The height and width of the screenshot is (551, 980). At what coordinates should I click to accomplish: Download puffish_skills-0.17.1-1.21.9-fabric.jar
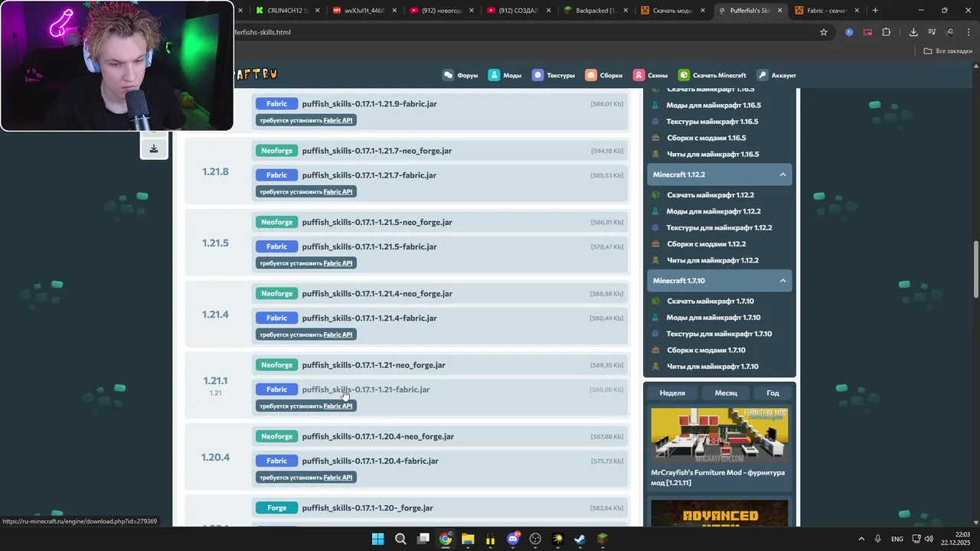coord(369,104)
